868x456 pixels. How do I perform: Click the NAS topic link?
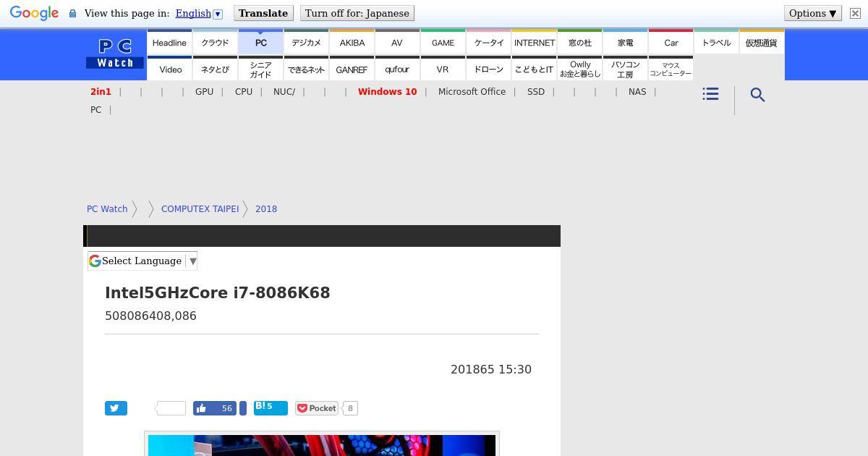(637, 91)
